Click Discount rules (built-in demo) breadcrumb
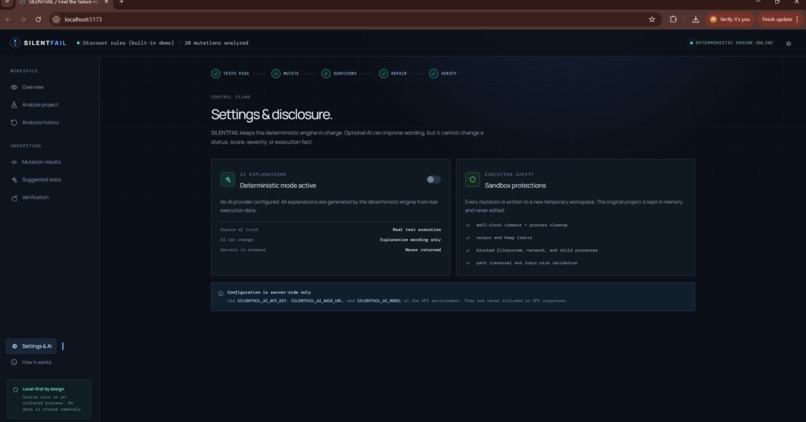 pos(129,43)
